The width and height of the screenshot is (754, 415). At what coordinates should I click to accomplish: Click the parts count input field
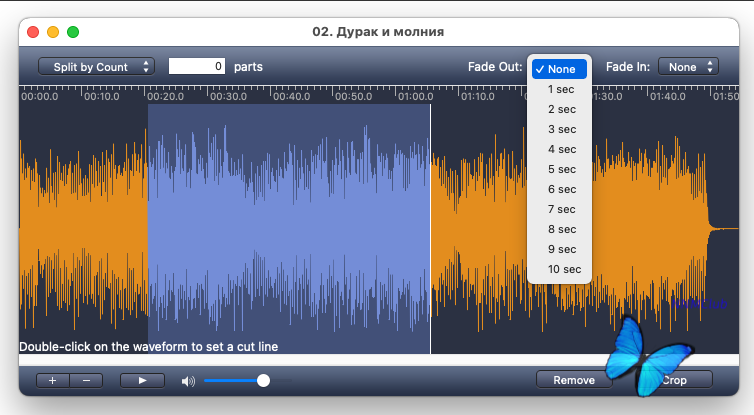click(198, 67)
